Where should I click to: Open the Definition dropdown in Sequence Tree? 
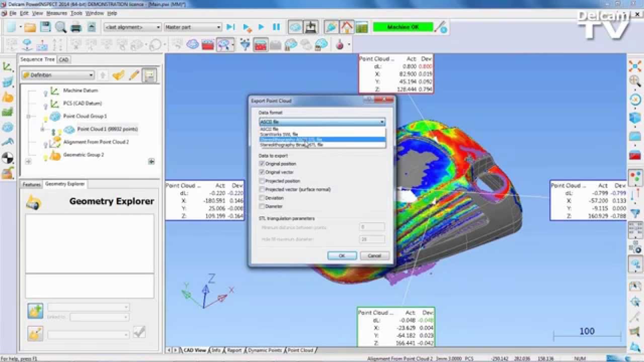57,75
